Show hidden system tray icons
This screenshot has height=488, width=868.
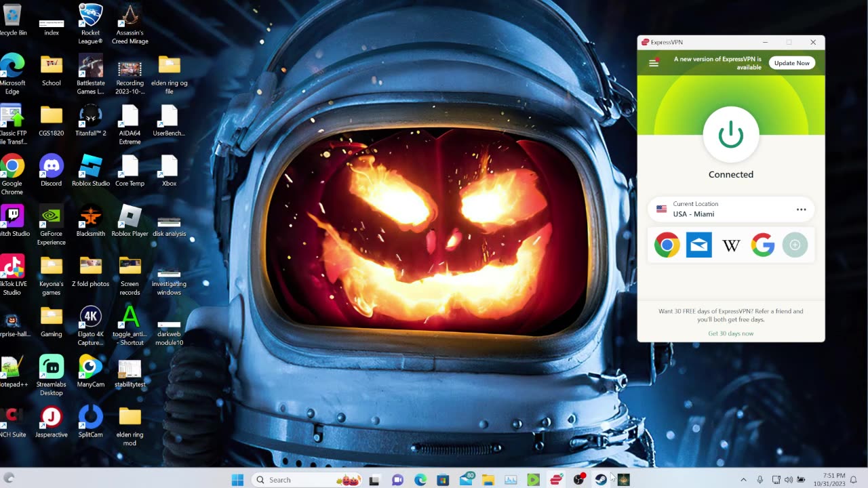743,480
